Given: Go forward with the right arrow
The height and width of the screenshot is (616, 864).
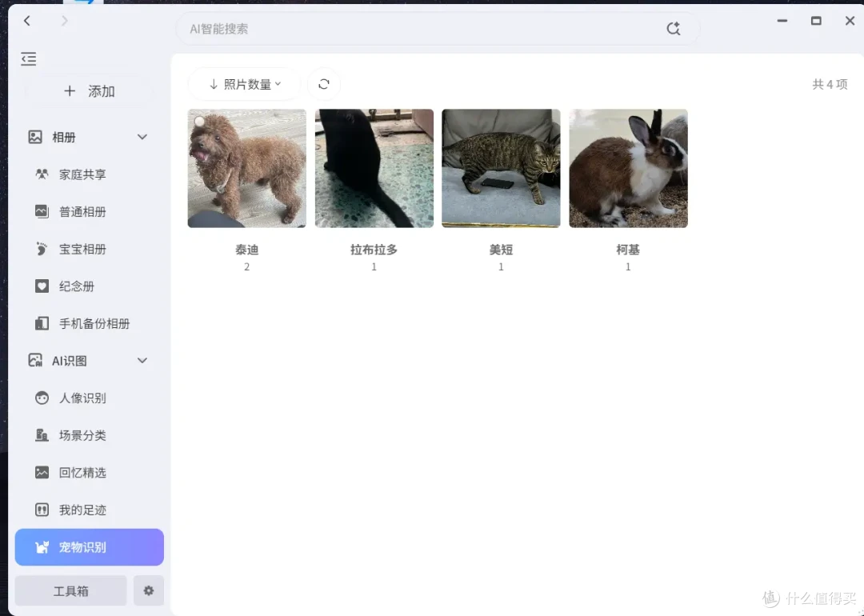Looking at the screenshot, I should click(x=65, y=21).
